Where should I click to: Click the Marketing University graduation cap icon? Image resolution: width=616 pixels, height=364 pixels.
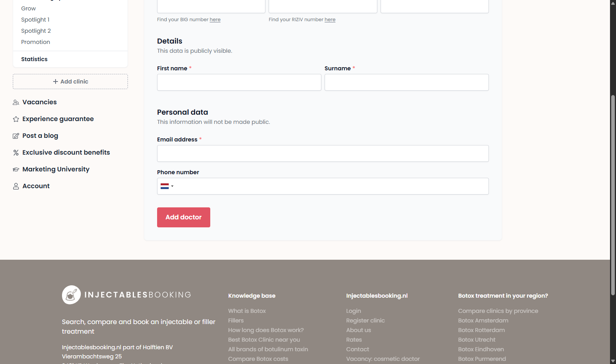click(16, 169)
